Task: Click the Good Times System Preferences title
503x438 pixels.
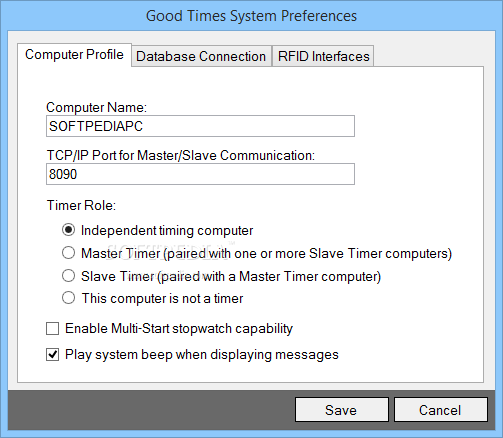Action: pos(251,16)
